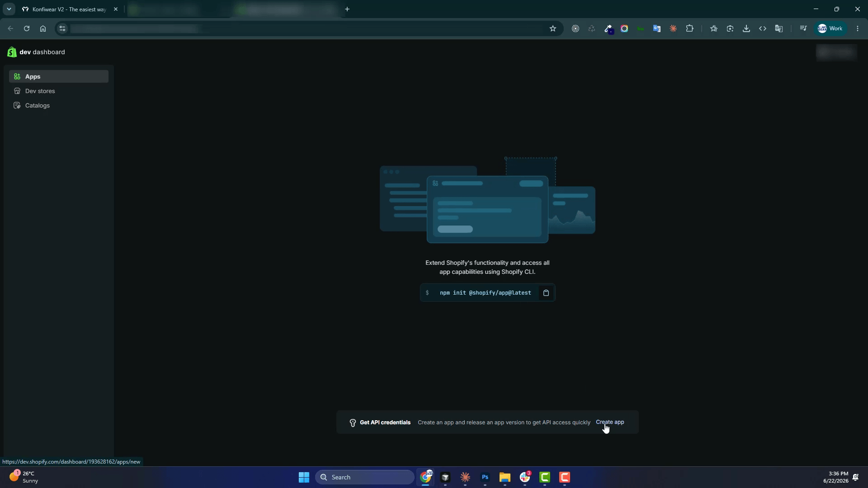Open Chrome from the taskbar
This screenshot has height=488, width=868.
point(426,477)
